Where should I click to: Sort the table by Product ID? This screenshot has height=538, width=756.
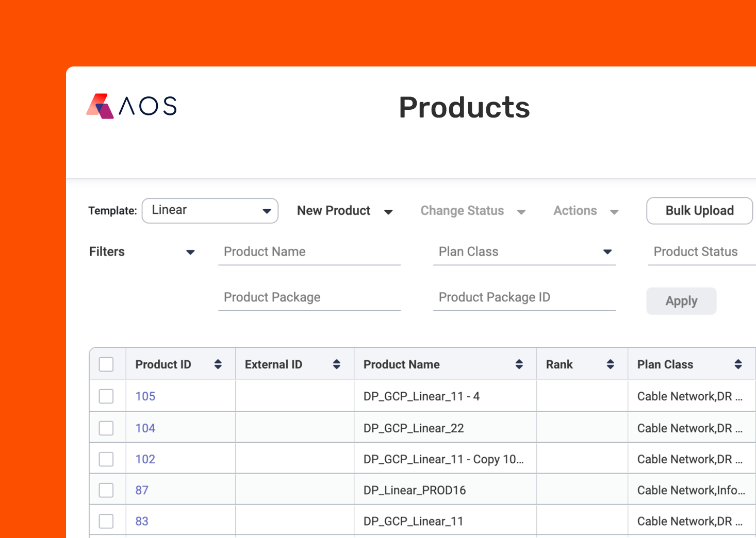tap(218, 364)
